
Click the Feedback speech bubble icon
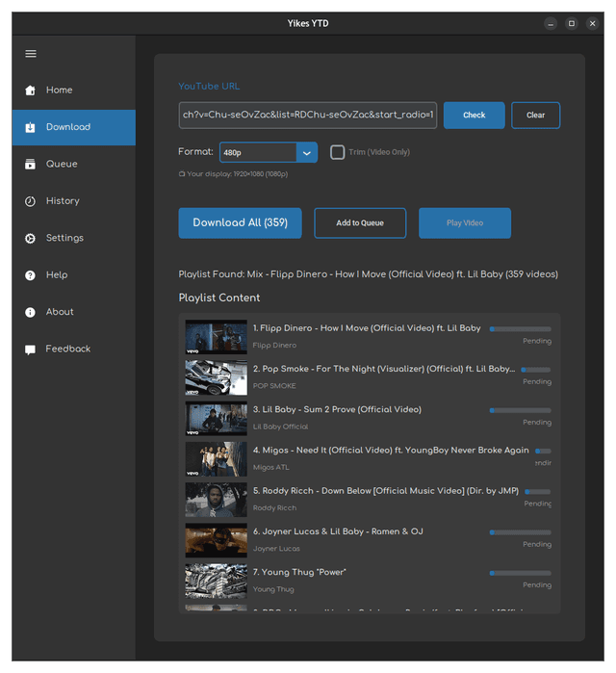[30, 349]
